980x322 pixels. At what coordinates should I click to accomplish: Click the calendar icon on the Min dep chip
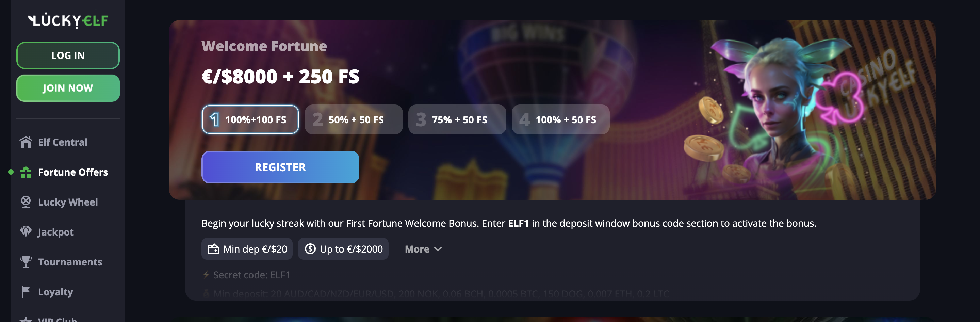click(x=214, y=248)
